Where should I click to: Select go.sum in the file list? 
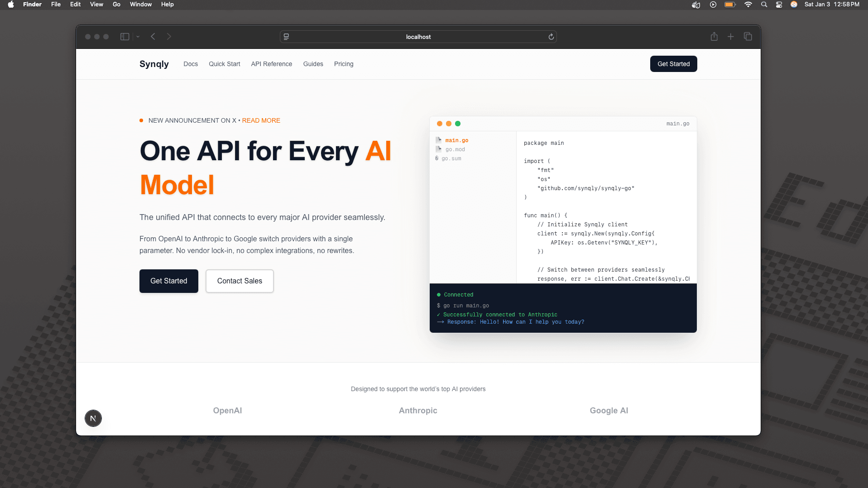[451, 158]
